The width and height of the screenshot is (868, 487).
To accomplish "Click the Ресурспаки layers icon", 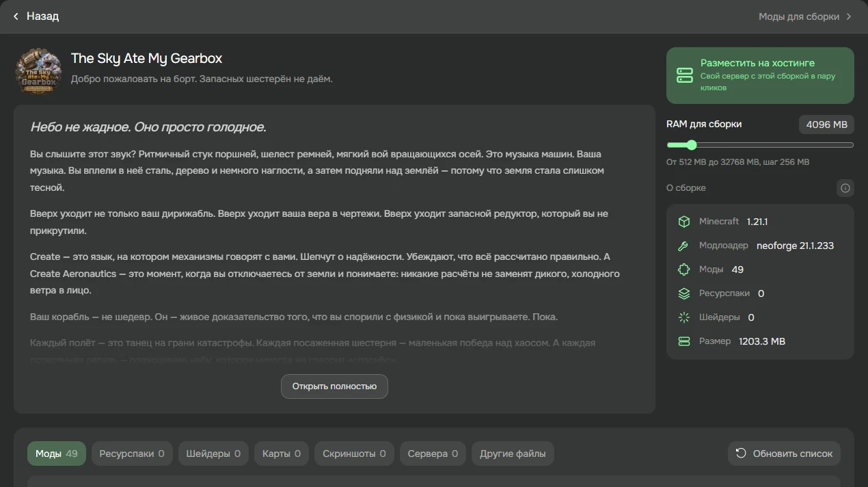I will click(684, 293).
